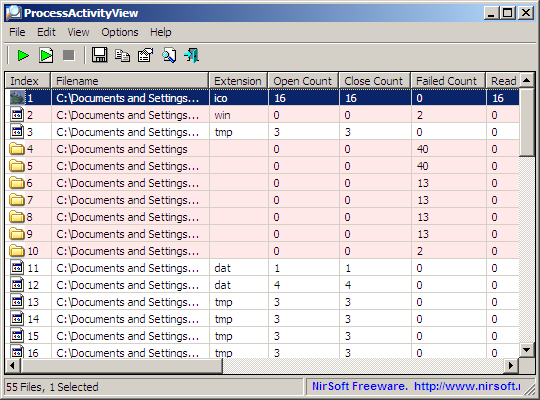Screen dimensions: 540x400
Task: Open the Options menu
Action: [x=120, y=32]
